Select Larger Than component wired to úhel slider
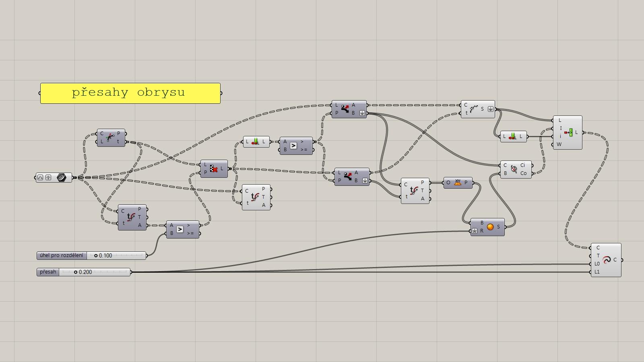Screen dimensions: 644x362 (x=180, y=229)
